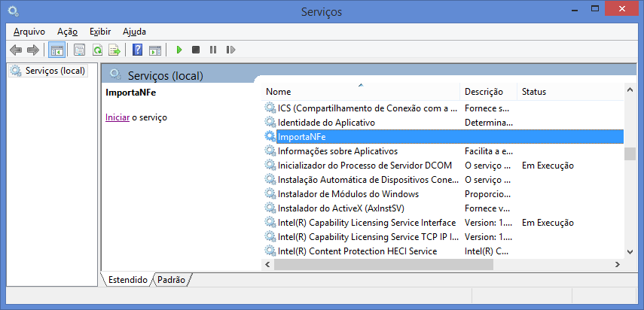This screenshot has height=310, width=644.
Task: Select the Instalador de Módulos do Windows service
Action: pyautogui.click(x=348, y=194)
